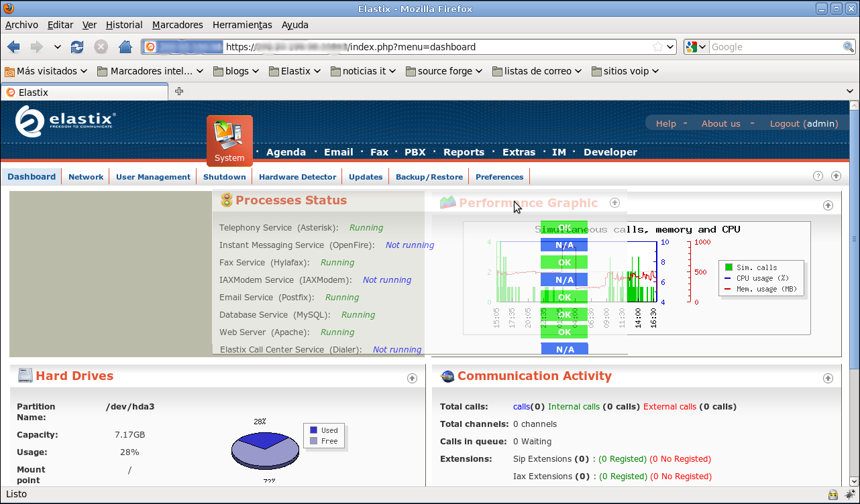Click the Communication Activity globe icon
860x504 pixels.
(447, 377)
